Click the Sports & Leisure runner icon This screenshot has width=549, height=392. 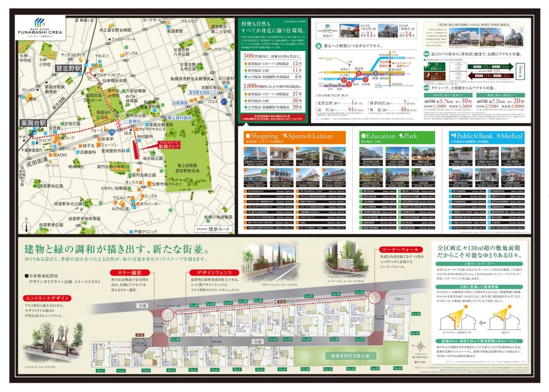coord(285,136)
